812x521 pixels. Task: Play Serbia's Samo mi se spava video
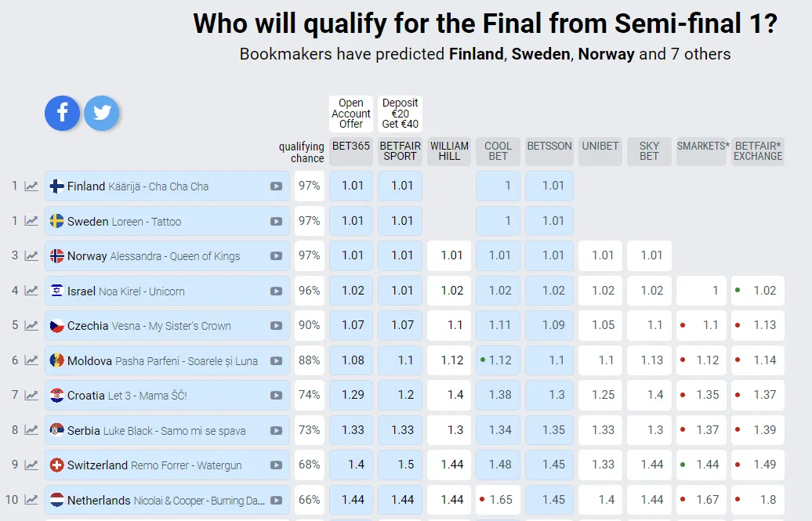coord(276,431)
